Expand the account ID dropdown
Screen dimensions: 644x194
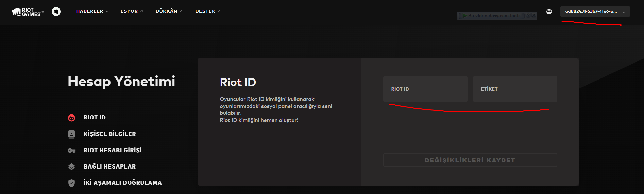(x=595, y=12)
